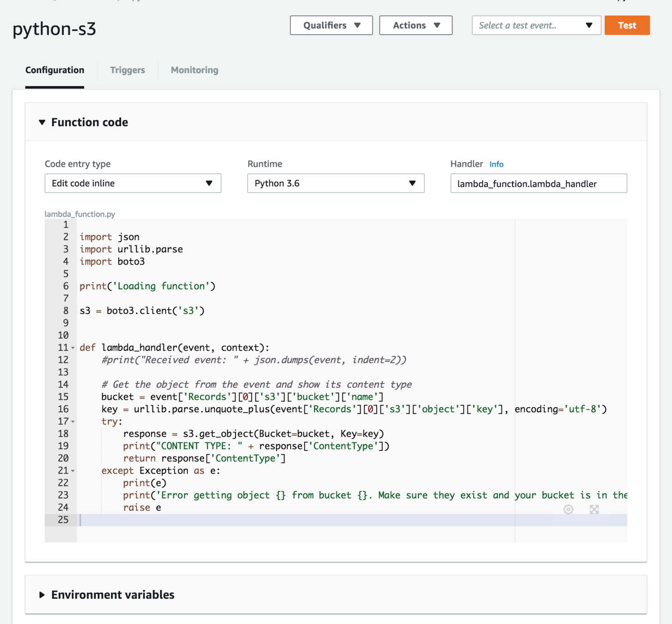672x624 pixels.
Task: Click the lambda_function.py filename label
Action: pos(80,214)
